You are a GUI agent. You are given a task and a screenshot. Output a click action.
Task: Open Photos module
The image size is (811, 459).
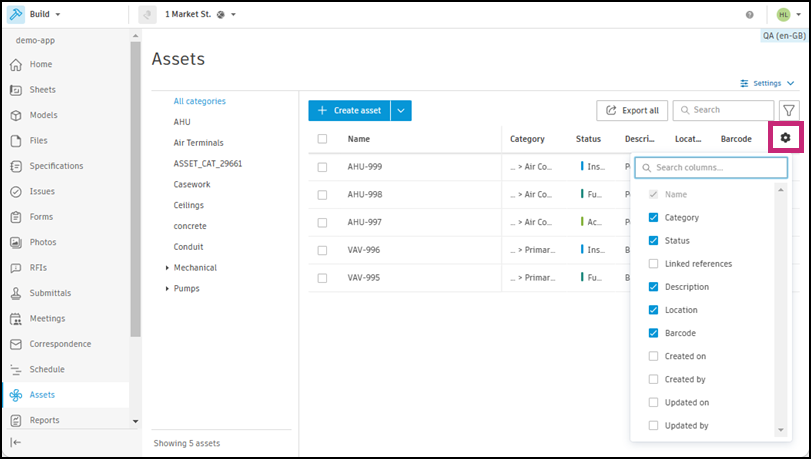coord(42,242)
